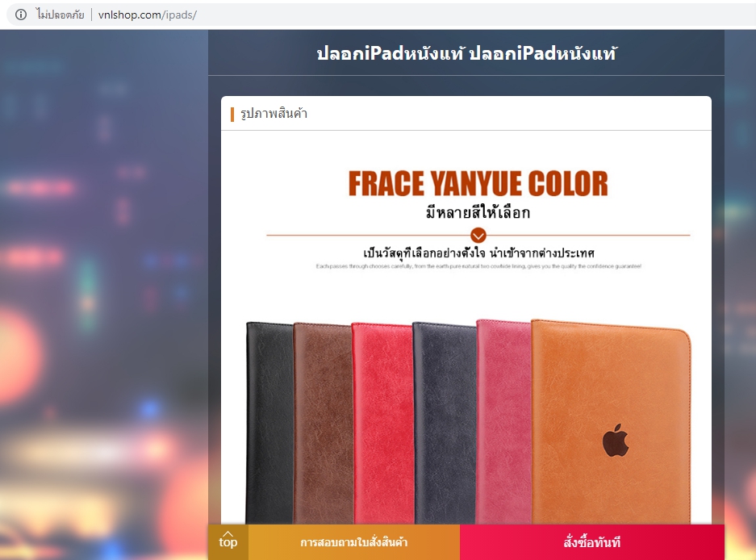Click the orange down-chevron circle icon
The height and width of the screenshot is (560, 756).
click(478, 236)
